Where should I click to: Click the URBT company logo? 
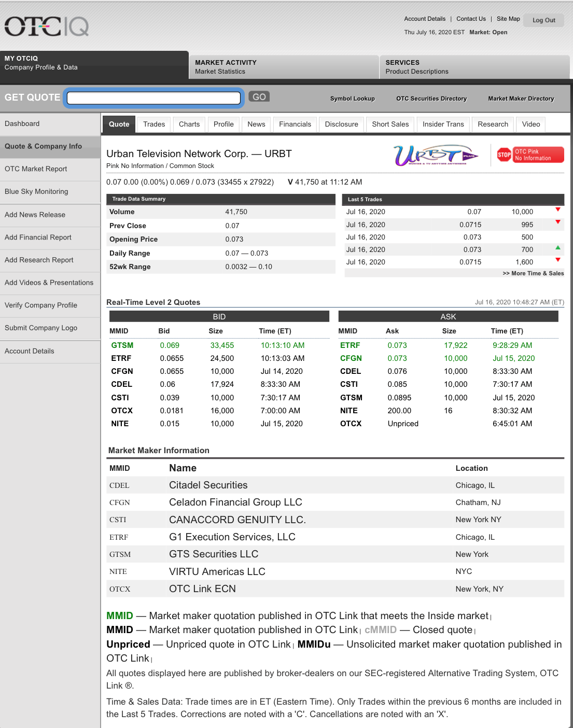pos(436,155)
